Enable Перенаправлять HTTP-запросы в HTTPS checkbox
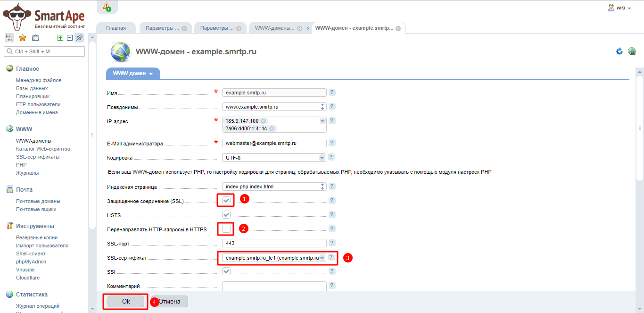Image resolution: width=644 pixels, height=313 pixels. click(x=227, y=229)
